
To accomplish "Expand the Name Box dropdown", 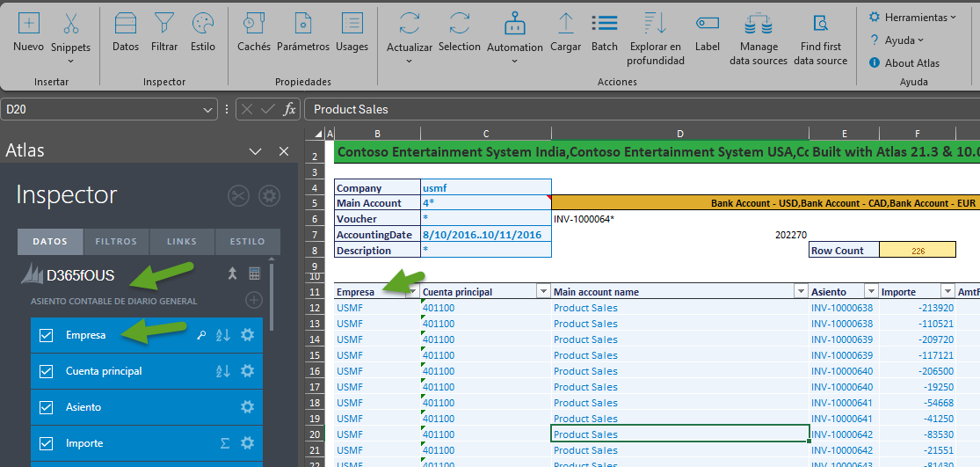I will click(x=207, y=110).
